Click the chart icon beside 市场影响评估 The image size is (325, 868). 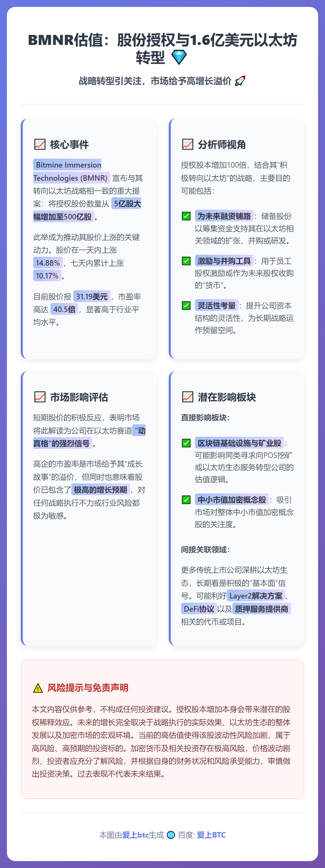click(40, 397)
